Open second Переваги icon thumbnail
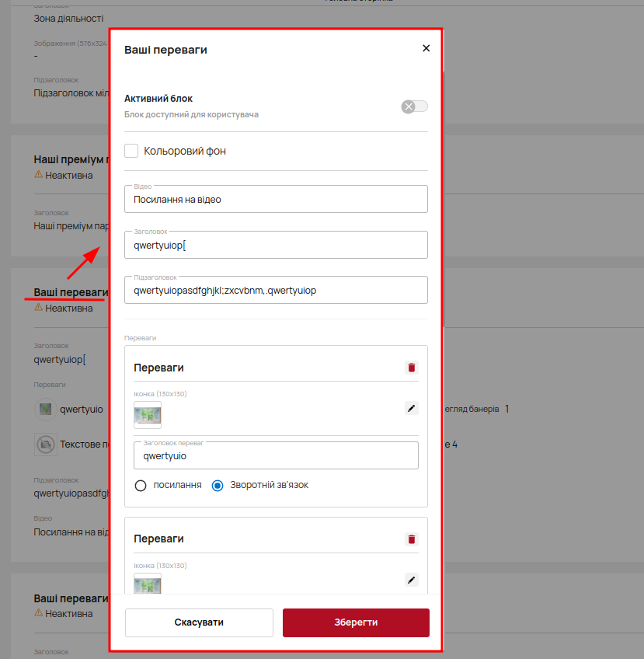The image size is (644, 659). click(148, 584)
